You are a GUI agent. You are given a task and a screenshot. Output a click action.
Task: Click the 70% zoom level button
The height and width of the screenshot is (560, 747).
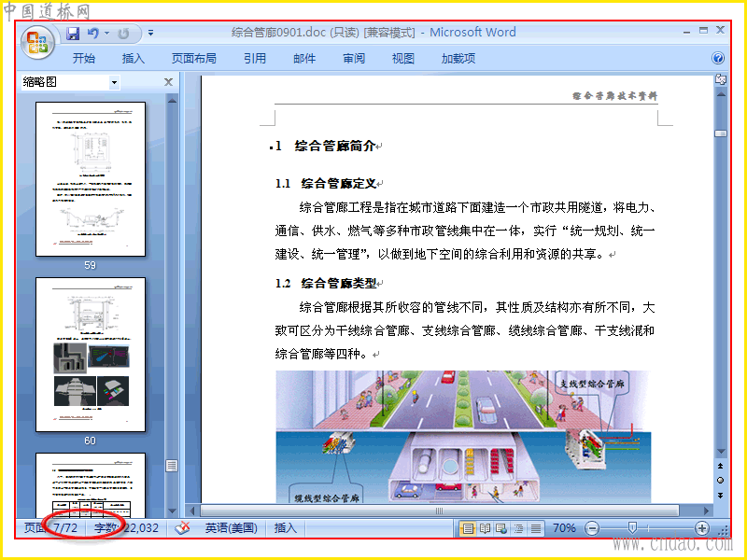click(x=564, y=527)
